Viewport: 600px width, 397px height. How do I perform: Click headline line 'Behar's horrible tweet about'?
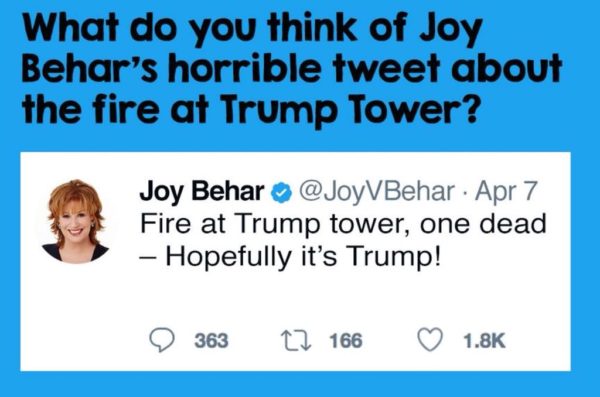292,68
